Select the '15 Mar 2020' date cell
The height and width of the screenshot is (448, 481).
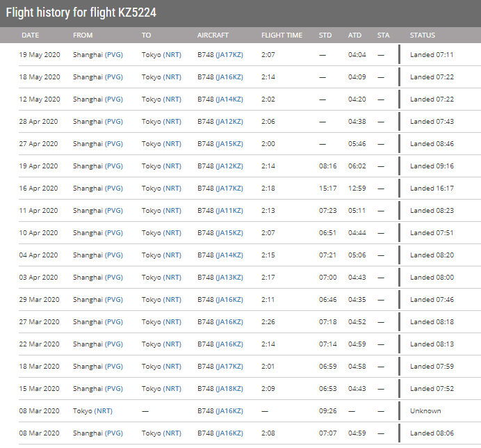[39, 389]
